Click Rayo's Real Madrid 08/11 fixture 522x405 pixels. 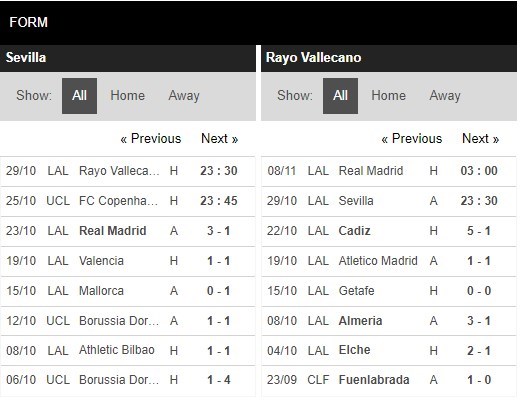point(389,171)
